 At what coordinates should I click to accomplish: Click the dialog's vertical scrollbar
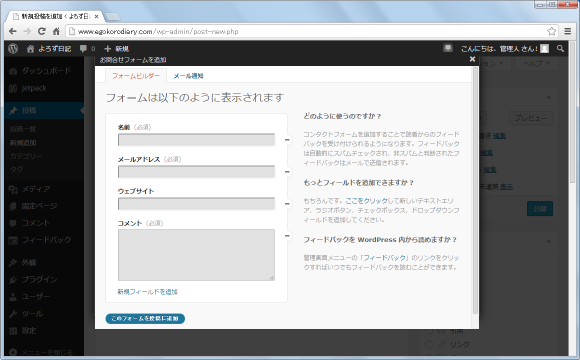click(475, 191)
